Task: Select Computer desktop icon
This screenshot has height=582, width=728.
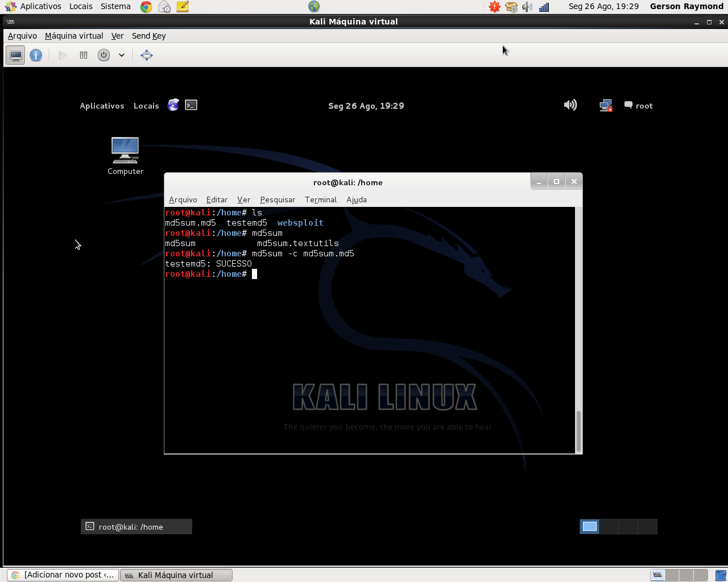Action: [125, 156]
